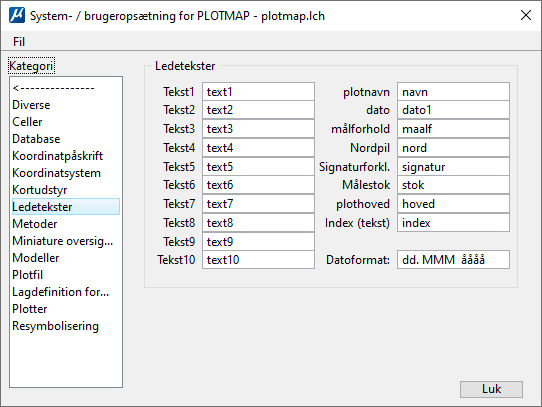Open the Metoder category

[x=35, y=224]
